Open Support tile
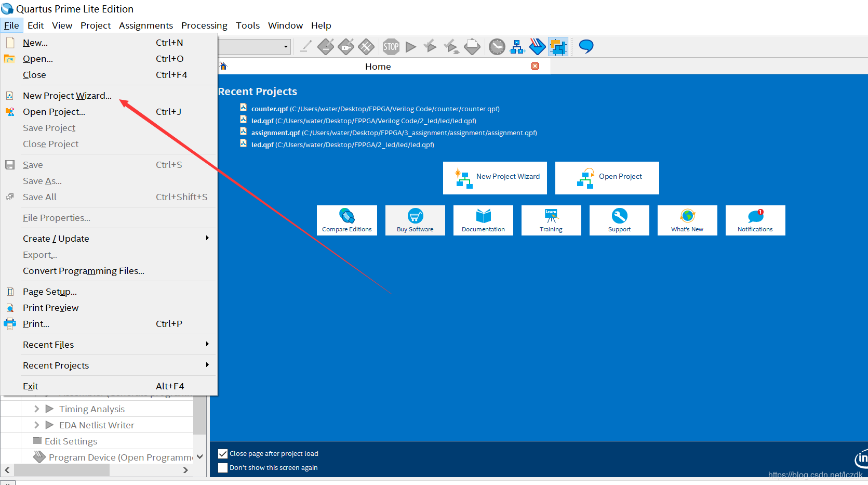Screen dimensions: 868x485 [x=619, y=220]
